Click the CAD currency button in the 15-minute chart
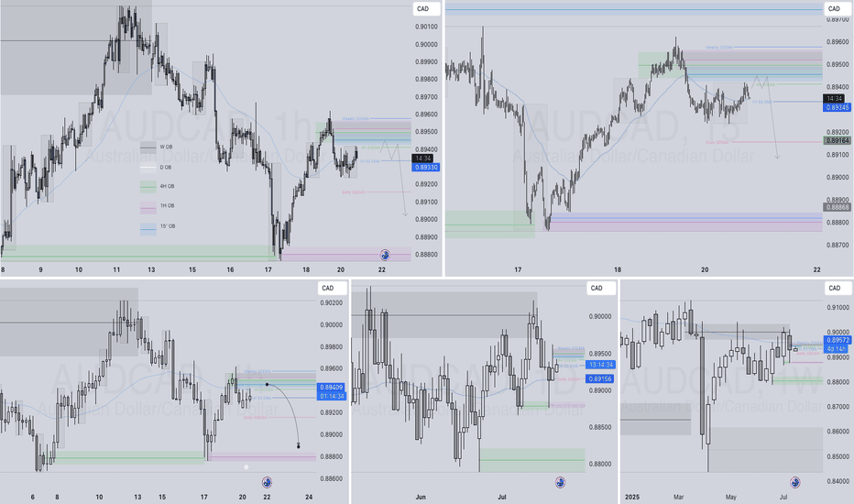The image size is (854, 504). point(838,9)
